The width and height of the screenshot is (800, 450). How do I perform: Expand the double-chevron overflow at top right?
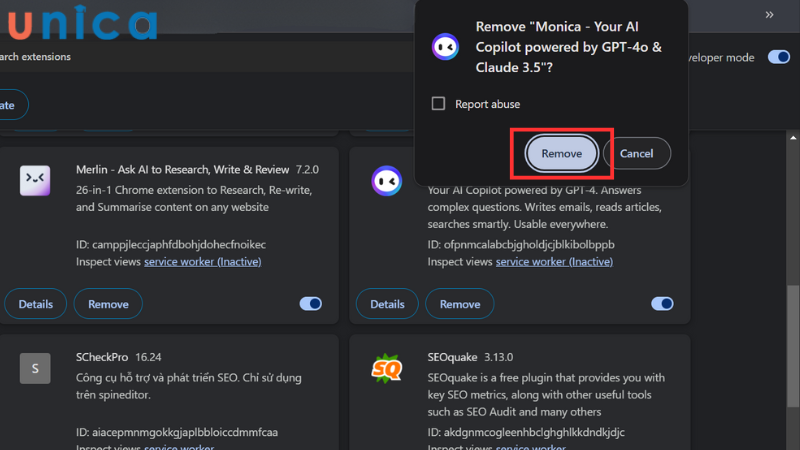tap(770, 15)
